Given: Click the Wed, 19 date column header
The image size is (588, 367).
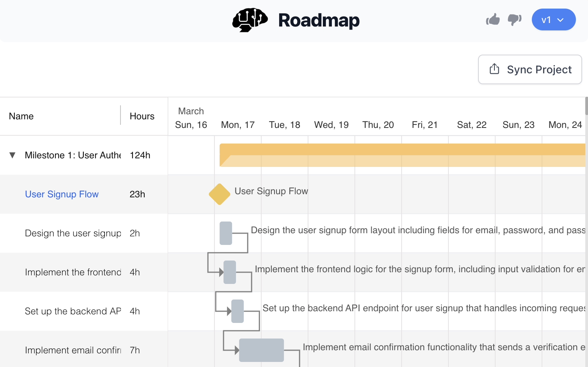Looking at the screenshot, I should click(331, 124).
